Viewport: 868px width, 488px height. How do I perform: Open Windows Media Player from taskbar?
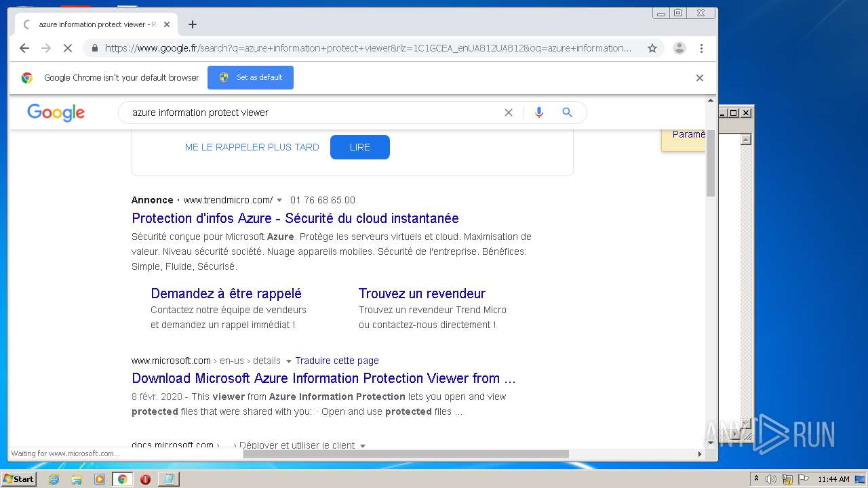click(x=100, y=479)
